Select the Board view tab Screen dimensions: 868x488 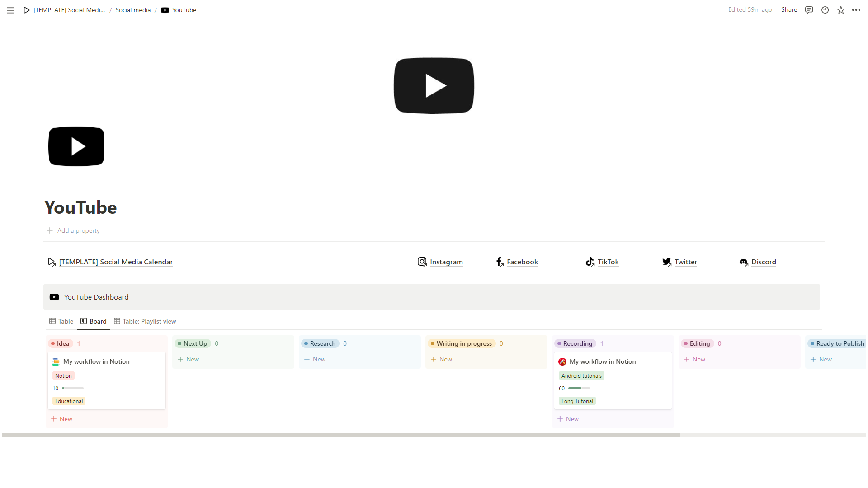click(x=94, y=321)
